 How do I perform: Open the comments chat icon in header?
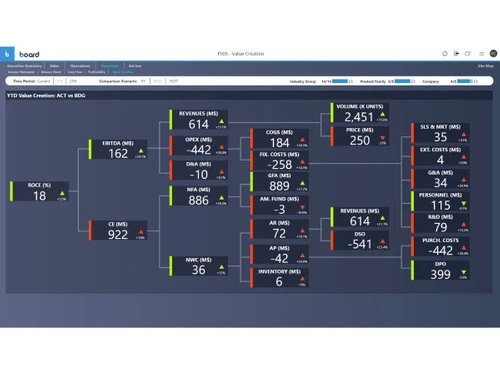click(468, 53)
